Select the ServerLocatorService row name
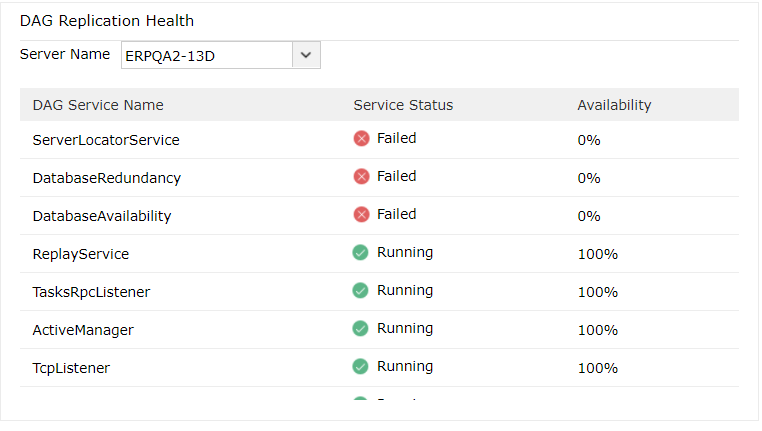This screenshot has width=762, height=431. point(106,140)
